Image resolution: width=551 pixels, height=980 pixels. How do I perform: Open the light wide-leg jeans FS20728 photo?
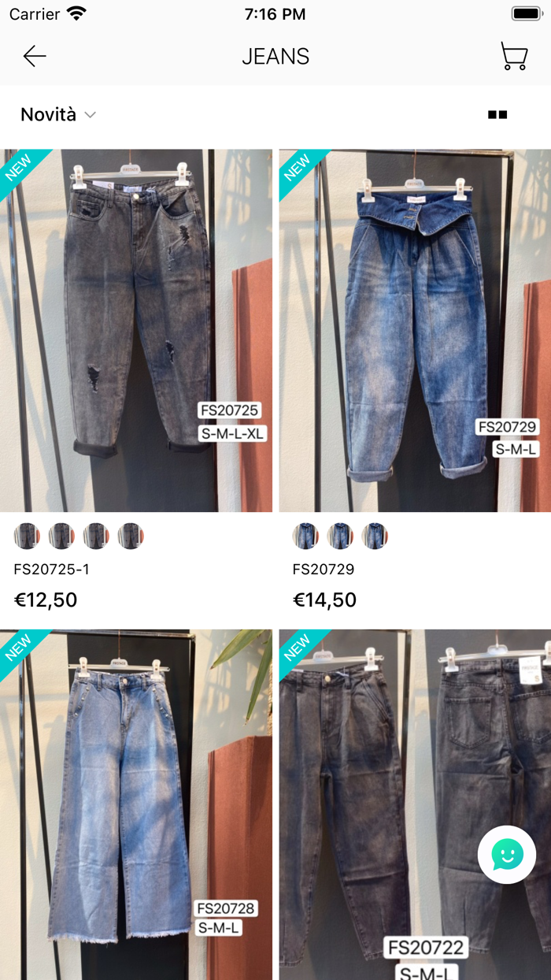pos(136,804)
